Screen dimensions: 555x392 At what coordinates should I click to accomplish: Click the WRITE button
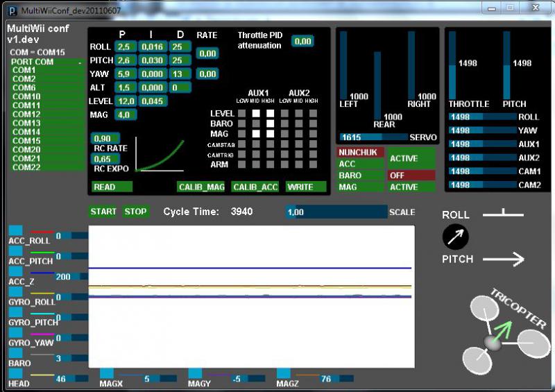tap(306, 187)
